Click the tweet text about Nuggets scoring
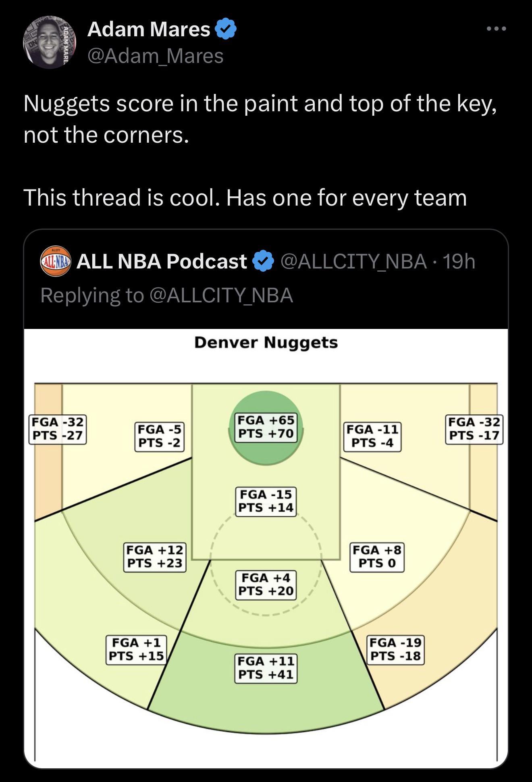This screenshot has width=532, height=782. pos(260,119)
